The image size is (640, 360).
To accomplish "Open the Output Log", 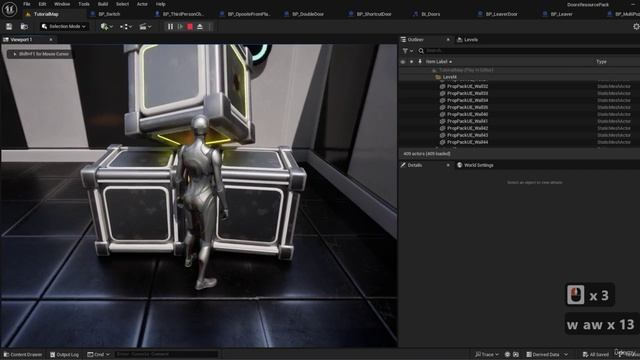I will (64, 354).
